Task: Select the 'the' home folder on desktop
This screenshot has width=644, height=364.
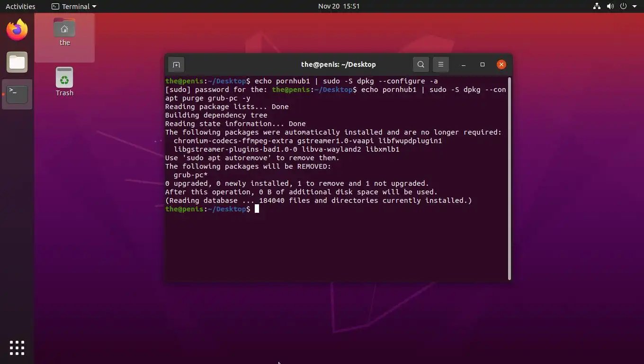Action: click(64, 32)
